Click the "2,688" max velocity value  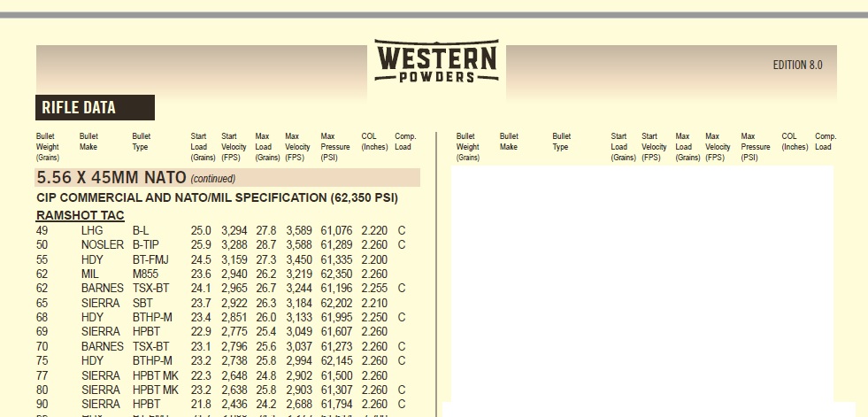(299, 405)
